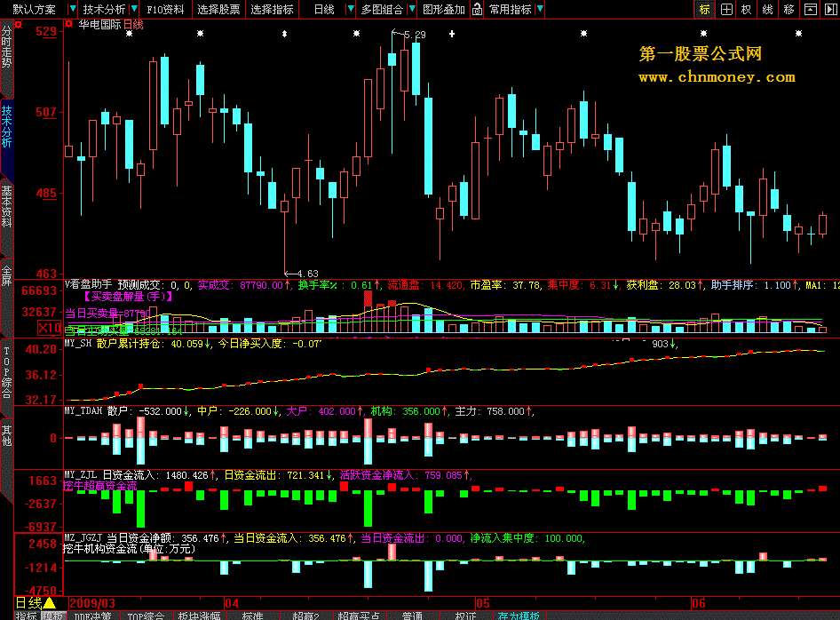This screenshot has width=840, height=620.
Task: Click the 5.29 high price marker
Action: [x=416, y=35]
